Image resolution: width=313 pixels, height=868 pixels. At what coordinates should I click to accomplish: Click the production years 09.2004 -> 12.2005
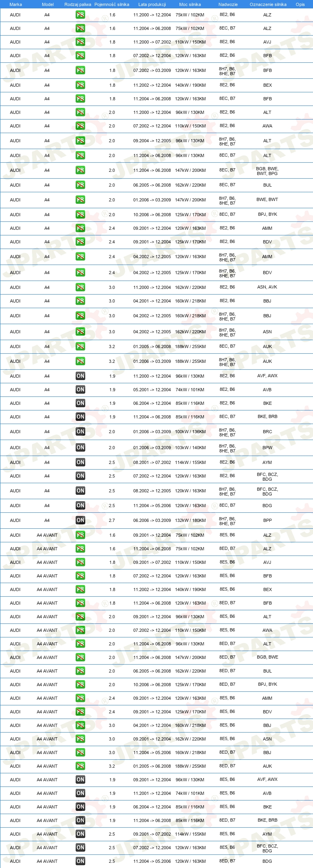pos(152,141)
